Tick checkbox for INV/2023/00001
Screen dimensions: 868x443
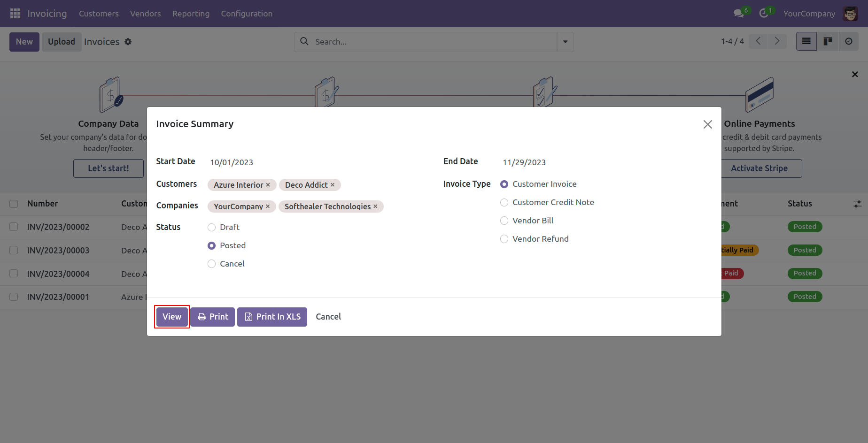[14, 297]
